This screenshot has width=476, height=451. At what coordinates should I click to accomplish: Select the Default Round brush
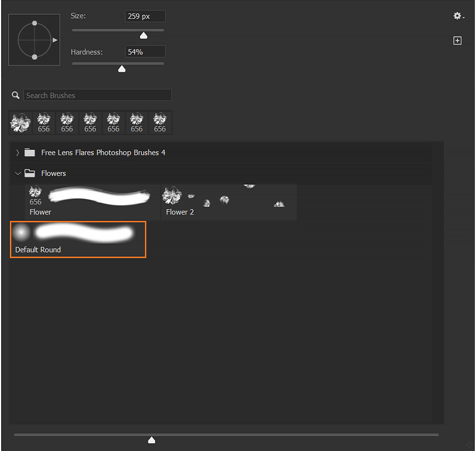point(78,239)
